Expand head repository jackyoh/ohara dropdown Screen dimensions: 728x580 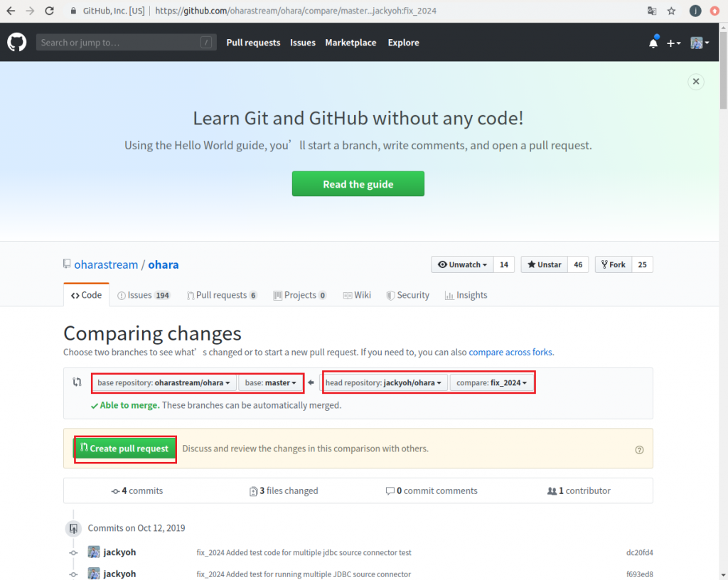click(x=385, y=383)
